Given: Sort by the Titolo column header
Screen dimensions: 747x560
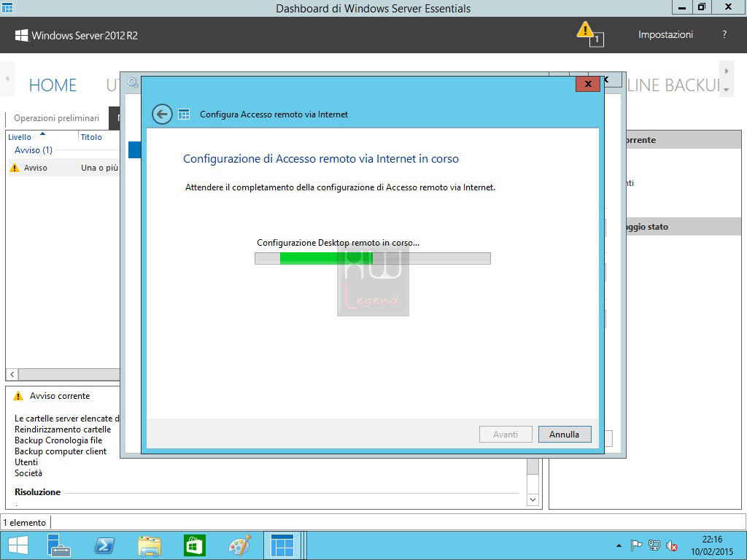Looking at the screenshot, I should 91,137.
